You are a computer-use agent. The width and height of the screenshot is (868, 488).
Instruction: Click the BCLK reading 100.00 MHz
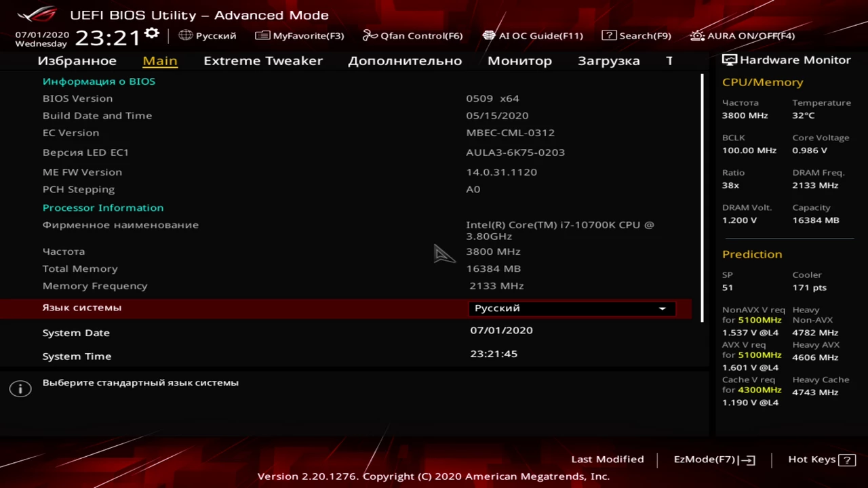tap(749, 150)
